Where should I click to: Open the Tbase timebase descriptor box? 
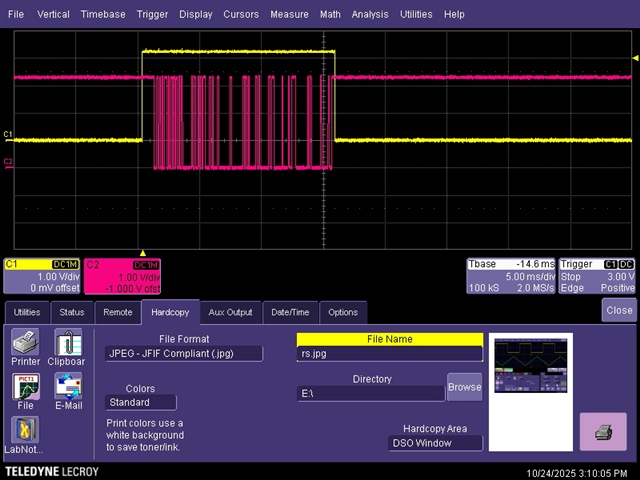coord(510,276)
